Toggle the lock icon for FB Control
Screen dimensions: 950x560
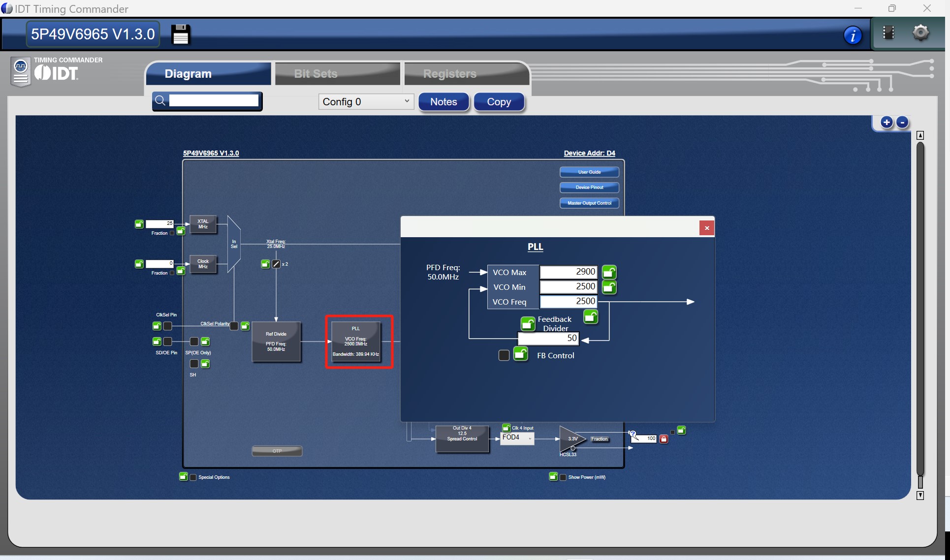(x=521, y=354)
